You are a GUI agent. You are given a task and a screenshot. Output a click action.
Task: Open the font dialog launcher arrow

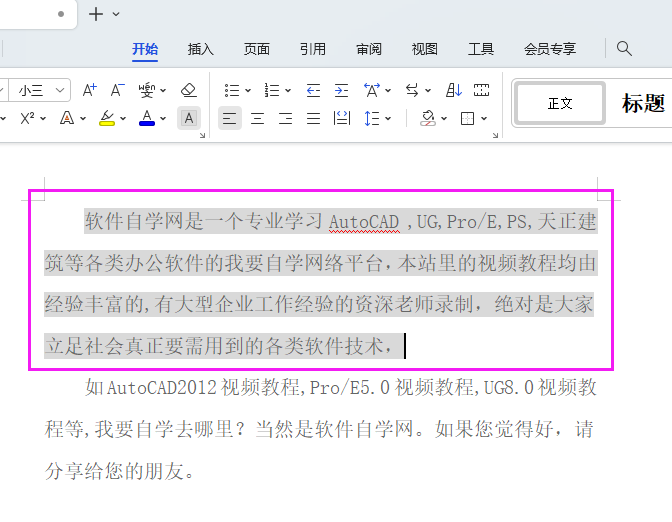pyautogui.click(x=202, y=135)
